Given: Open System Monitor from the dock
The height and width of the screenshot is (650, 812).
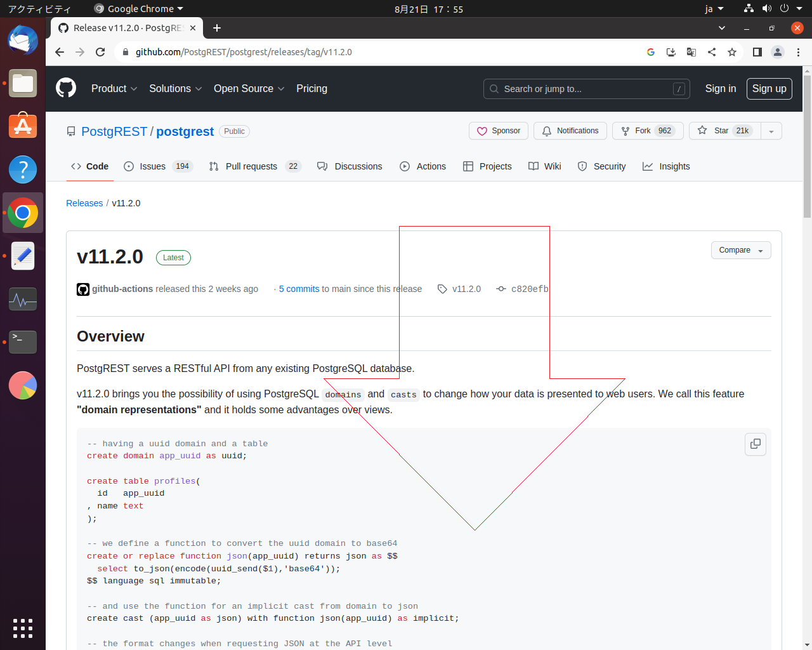Looking at the screenshot, I should click(23, 299).
